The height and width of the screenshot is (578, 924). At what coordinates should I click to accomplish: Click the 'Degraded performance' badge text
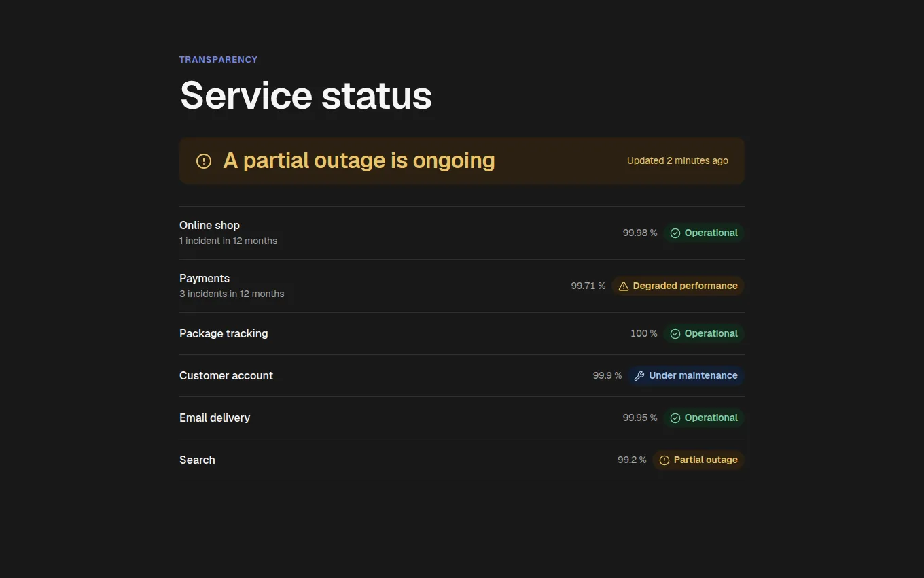(686, 286)
